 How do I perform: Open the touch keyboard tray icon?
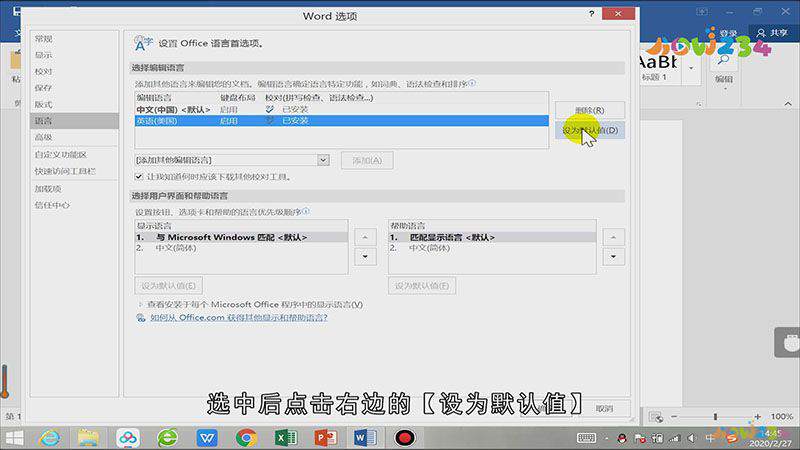coord(586,438)
